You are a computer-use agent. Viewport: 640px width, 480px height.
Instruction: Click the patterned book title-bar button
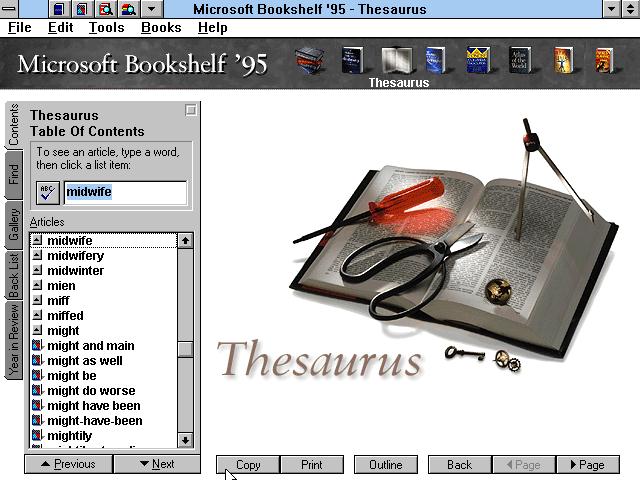click(x=82, y=9)
